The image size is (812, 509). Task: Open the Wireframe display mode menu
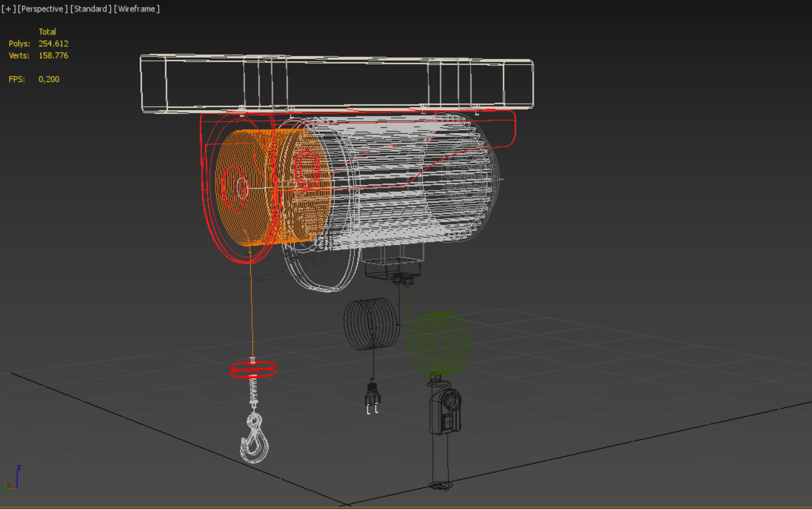[137, 9]
